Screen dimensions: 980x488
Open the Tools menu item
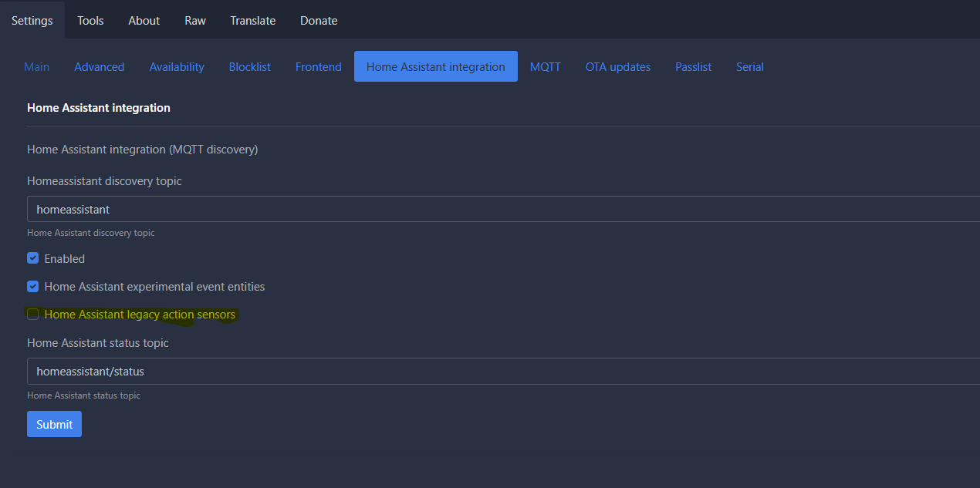90,20
